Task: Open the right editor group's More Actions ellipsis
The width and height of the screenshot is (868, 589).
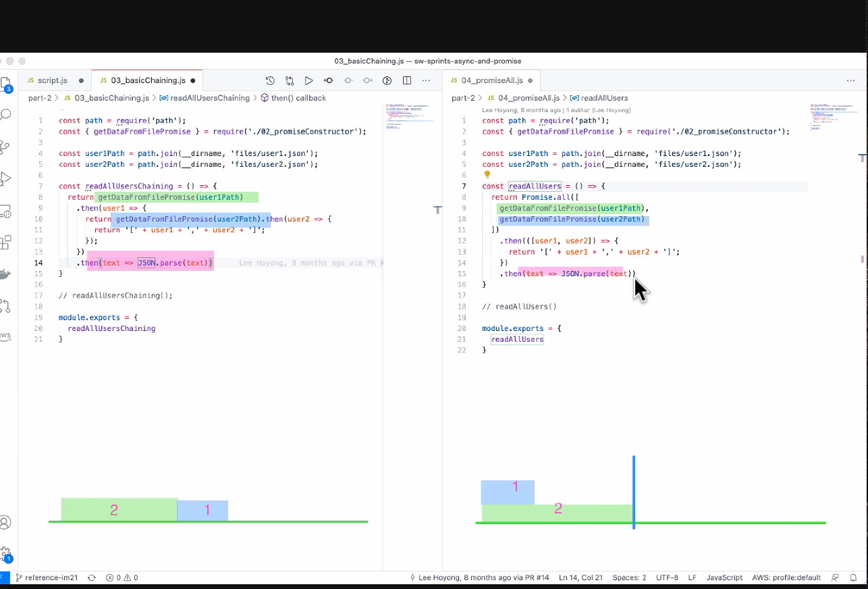Action: point(850,80)
